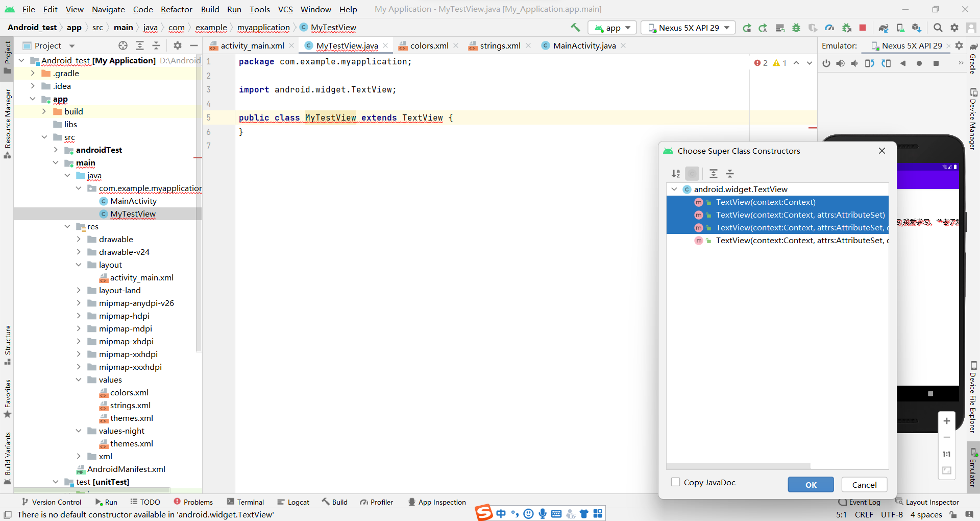Stop the running application
This screenshot has height=521, width=980.
click(863, 28)
